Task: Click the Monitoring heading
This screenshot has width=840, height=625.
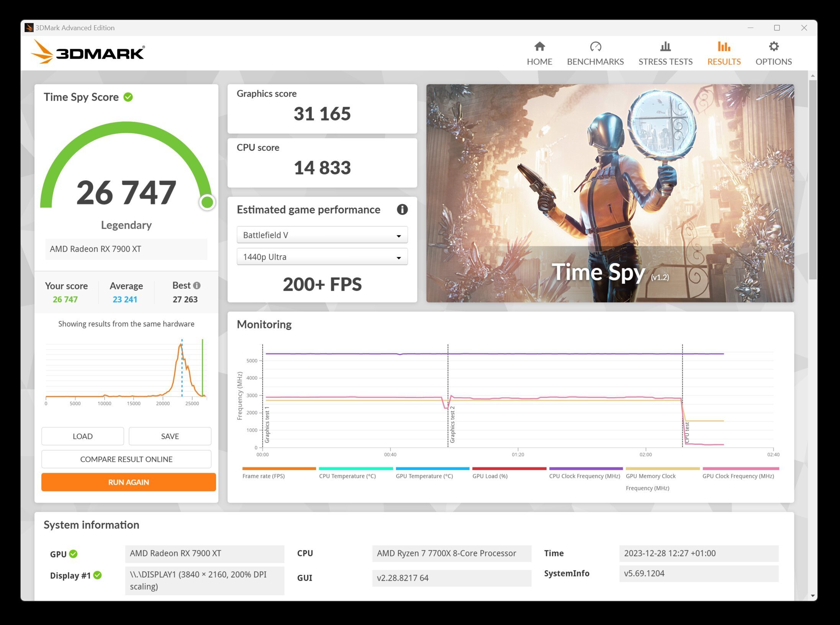Action: point(264,325)
